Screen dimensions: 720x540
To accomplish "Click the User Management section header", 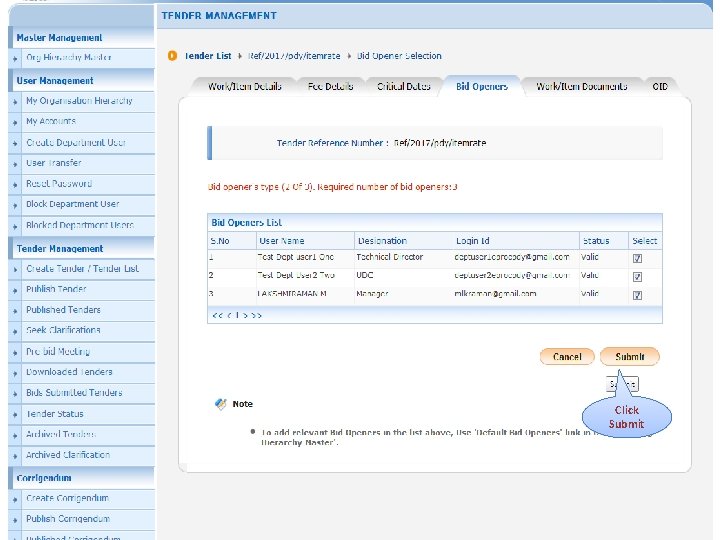I will tap(55, 81).
